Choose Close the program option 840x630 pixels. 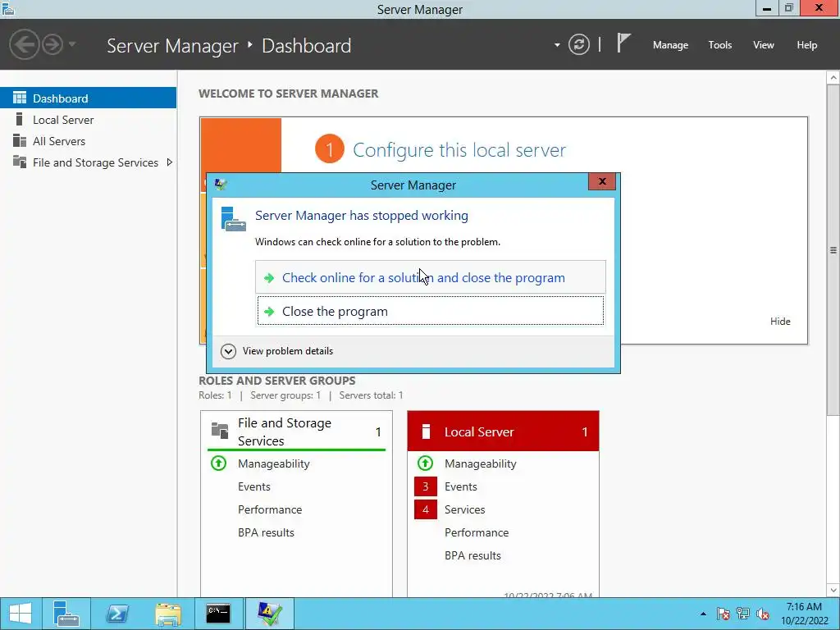point(430,311)
